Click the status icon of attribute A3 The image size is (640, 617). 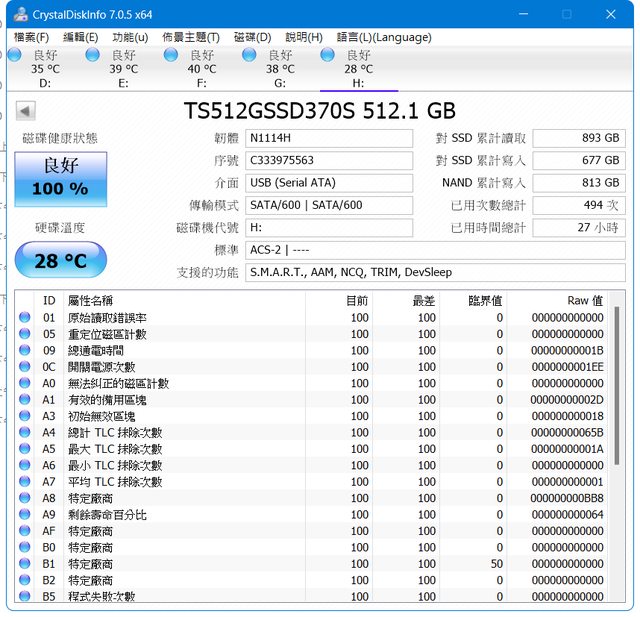click(24, 416)
